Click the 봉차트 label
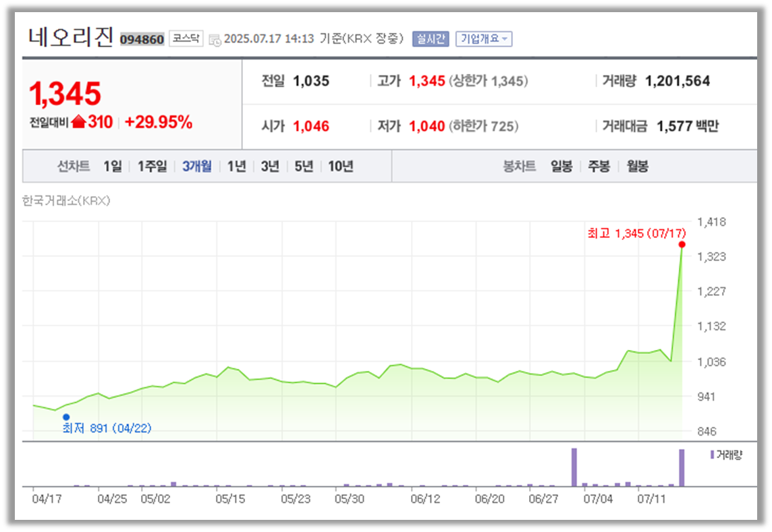This screenshot has width=772, height=532. pyautogui.click(x=519, y=167)
